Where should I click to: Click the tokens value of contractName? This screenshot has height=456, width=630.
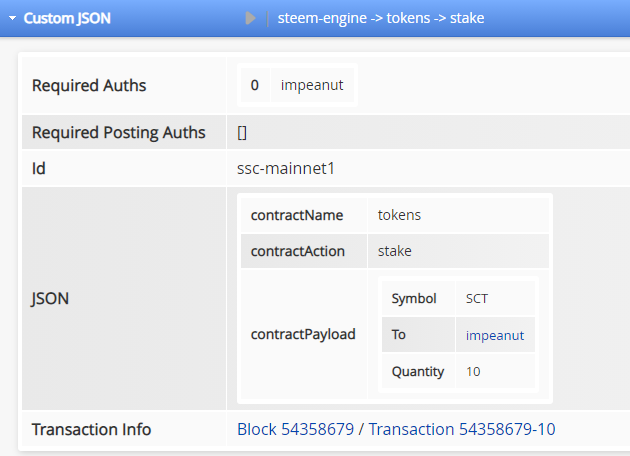click(x=399, y=215)
